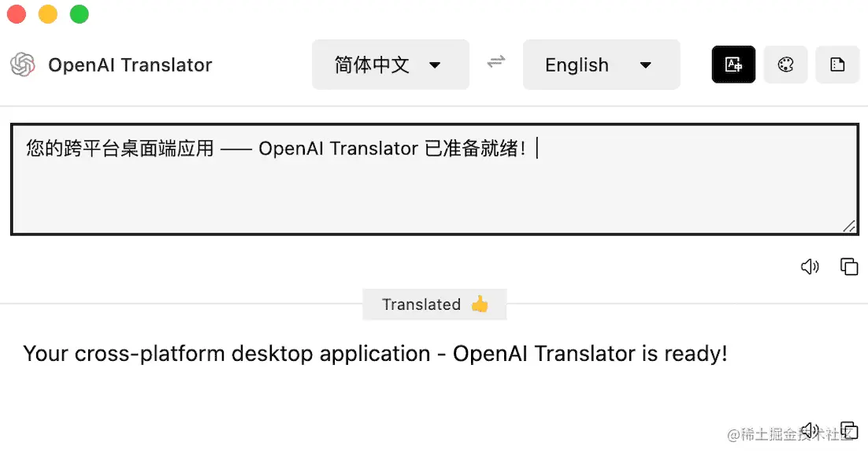
Task: Swap source and target languages
Action: [496, 61]
